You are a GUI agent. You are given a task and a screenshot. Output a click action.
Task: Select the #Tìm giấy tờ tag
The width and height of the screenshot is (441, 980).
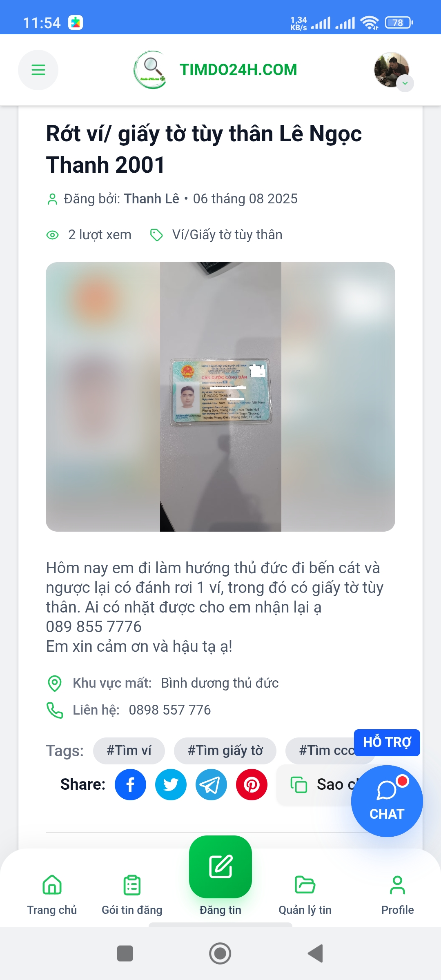click(225, 751)
